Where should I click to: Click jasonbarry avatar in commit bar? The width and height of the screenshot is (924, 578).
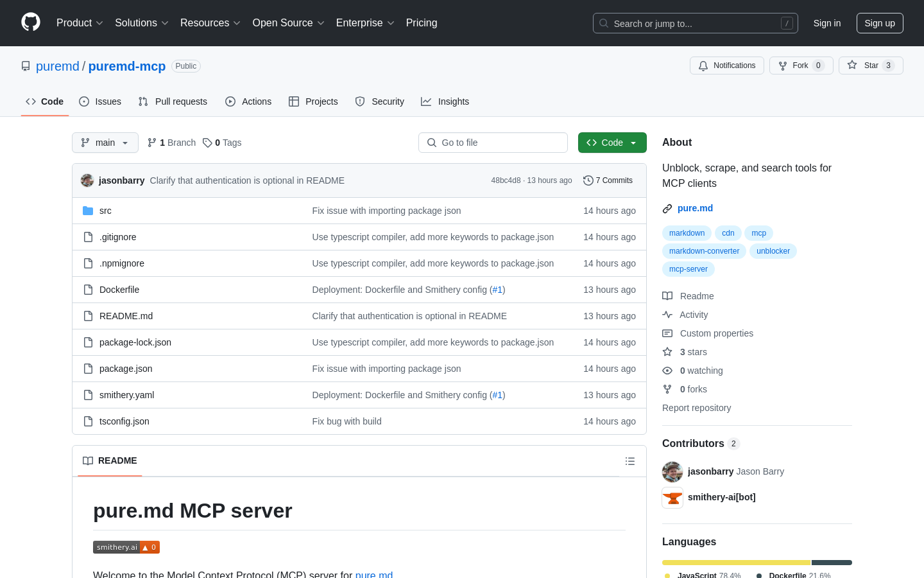pyautogui.click(x=87, y=180)
